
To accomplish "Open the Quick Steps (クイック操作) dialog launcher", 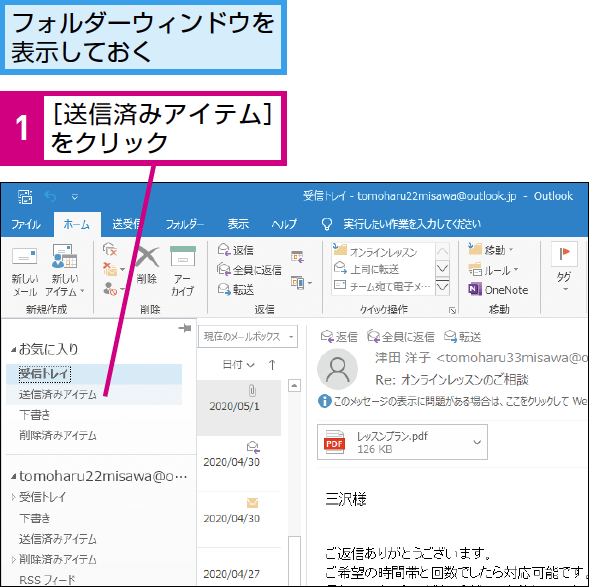I will 452,310.
